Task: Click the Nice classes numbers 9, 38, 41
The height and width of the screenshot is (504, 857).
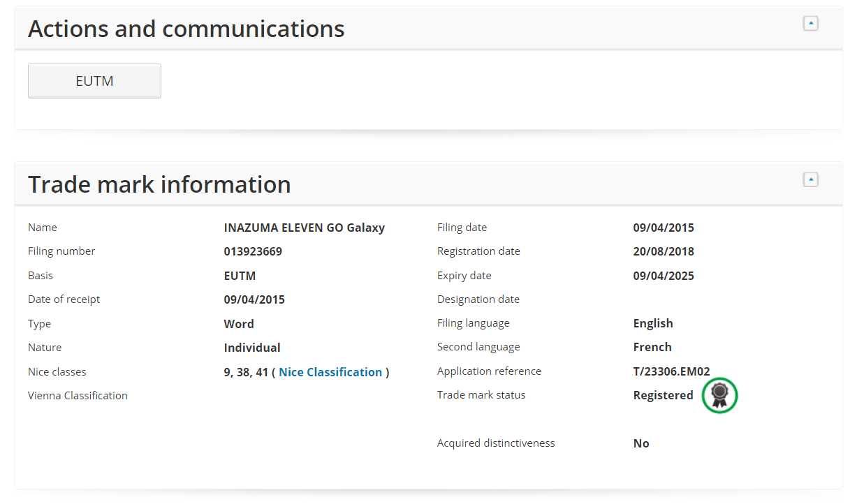Action: [247, 372]
